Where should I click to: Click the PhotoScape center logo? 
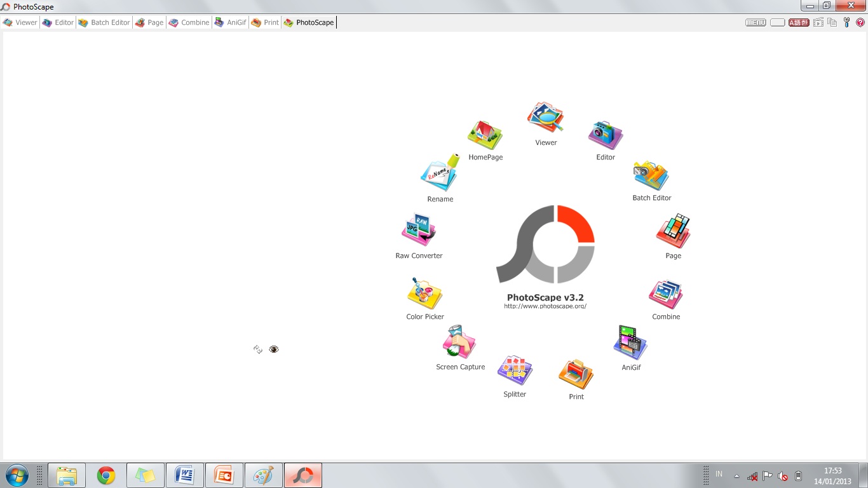tap(545, 244)
